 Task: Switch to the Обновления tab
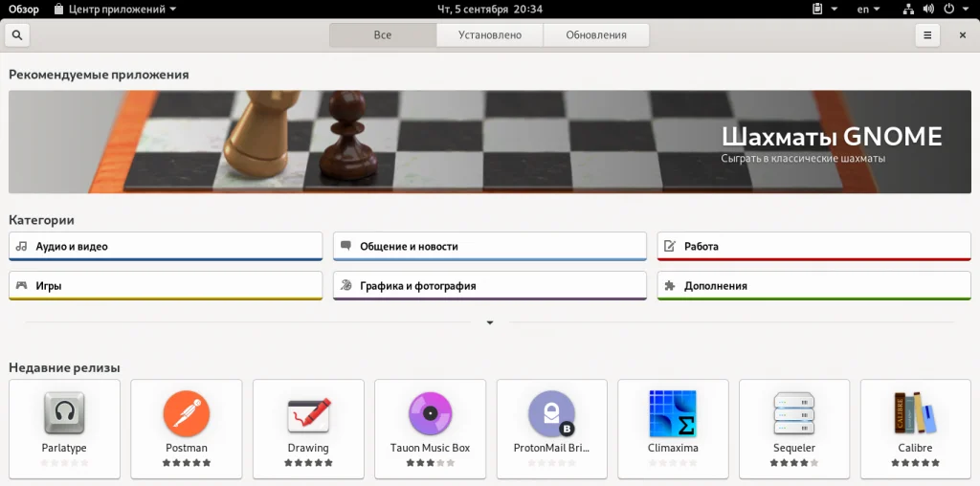(x=596, y=35)
